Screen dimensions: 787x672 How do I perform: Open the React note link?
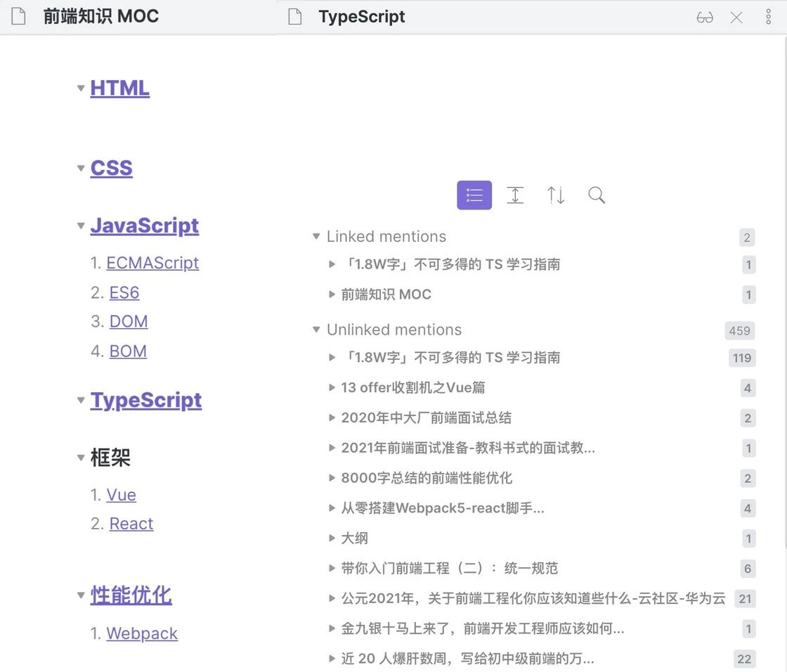pos(131,524)
